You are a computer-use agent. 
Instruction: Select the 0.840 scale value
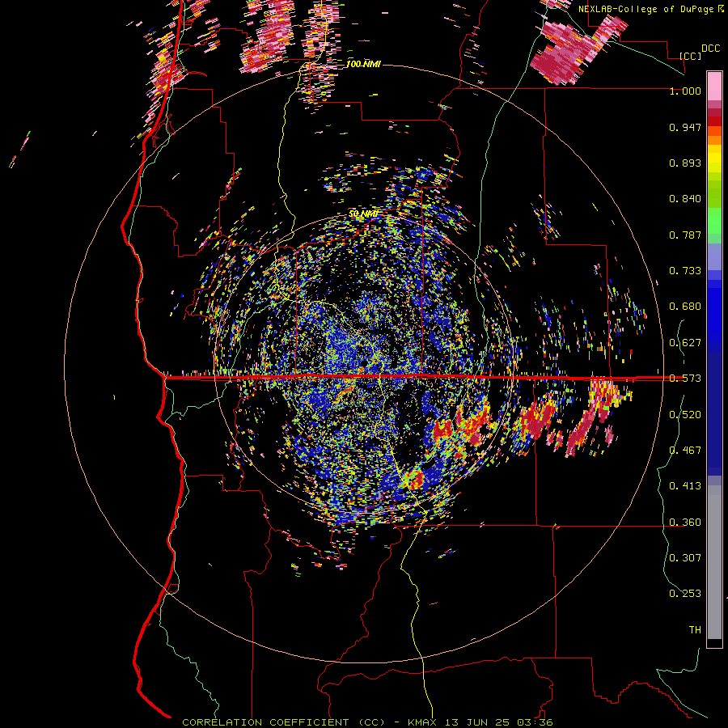[685, 199]
